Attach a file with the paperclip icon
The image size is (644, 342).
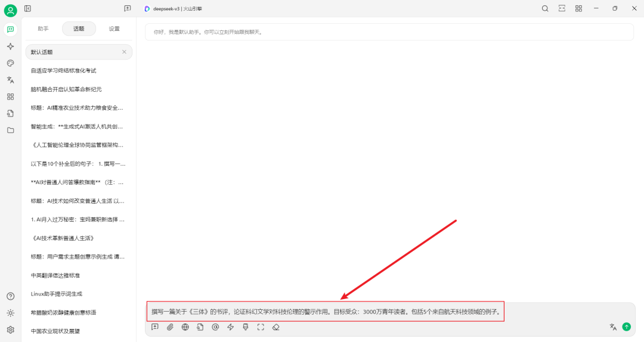(x=170, y=327)
